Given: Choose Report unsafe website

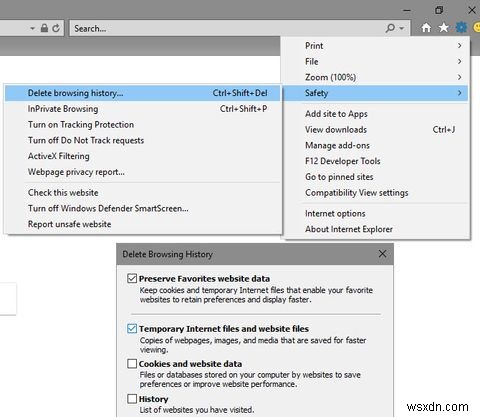Looking at the screenshot, I should pyautogui.click(x=143, y=224).
